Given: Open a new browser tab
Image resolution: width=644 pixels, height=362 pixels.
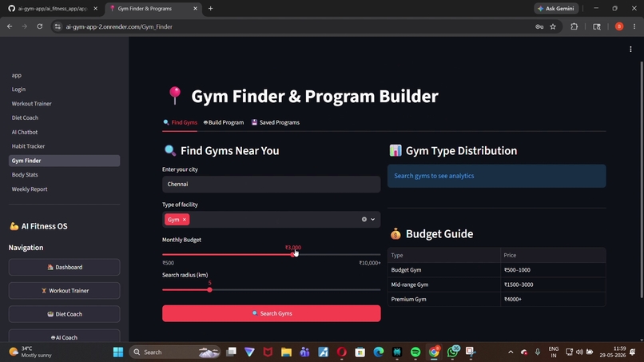Looking at the screenshot, I should tap(210, 8).
